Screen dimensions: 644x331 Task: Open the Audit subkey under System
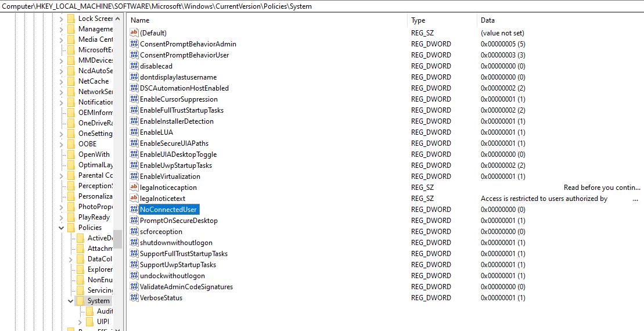(x=105, y=311)
